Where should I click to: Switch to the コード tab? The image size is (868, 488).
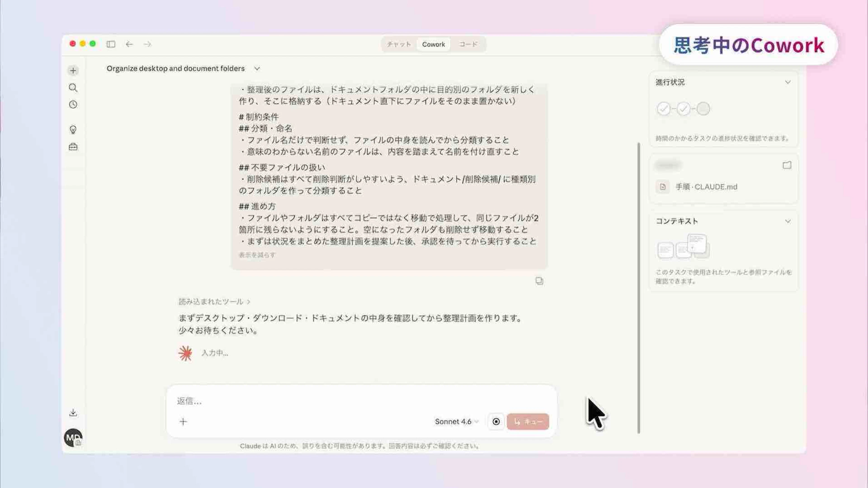click(468, 44)
